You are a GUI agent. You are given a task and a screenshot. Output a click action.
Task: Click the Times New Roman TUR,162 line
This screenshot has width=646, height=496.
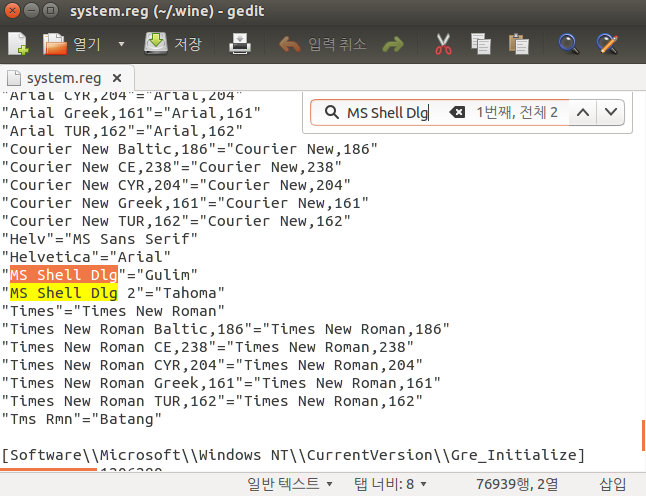click(x=212, y=401)
